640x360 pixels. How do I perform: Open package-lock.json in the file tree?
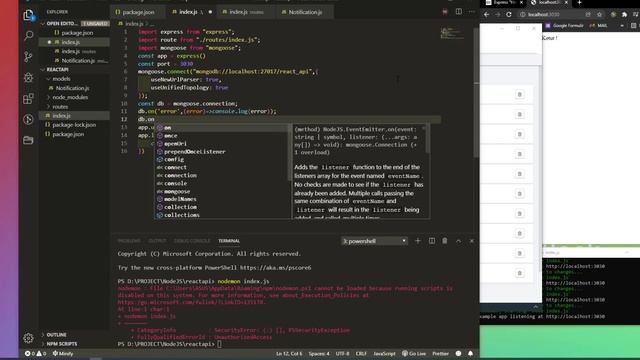[x=74, y=125]
